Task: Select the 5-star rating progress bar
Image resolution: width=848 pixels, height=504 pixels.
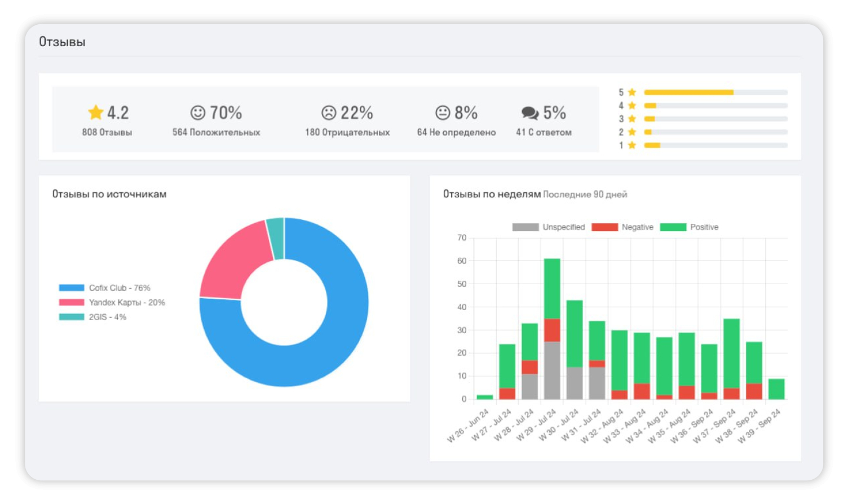Action: pyautogui.click(x=715, y=92)
